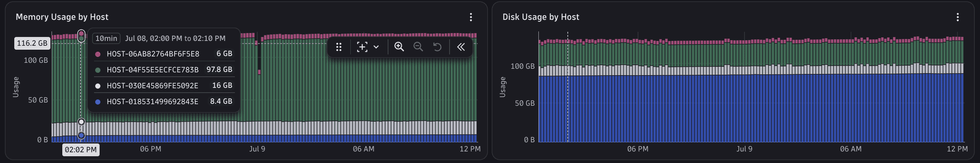
Task: Zoom out of the memory chart
Action: coord(418,47)
